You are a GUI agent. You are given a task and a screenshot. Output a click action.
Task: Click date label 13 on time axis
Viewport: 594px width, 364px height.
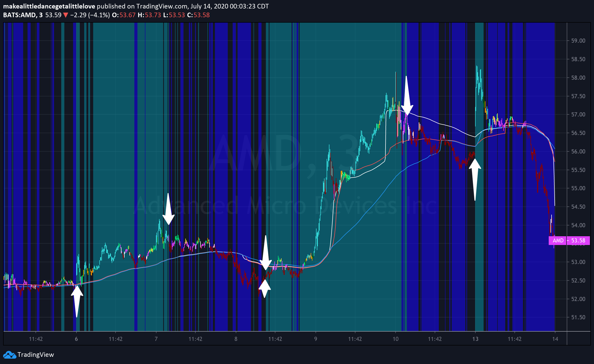click(475, 339)
